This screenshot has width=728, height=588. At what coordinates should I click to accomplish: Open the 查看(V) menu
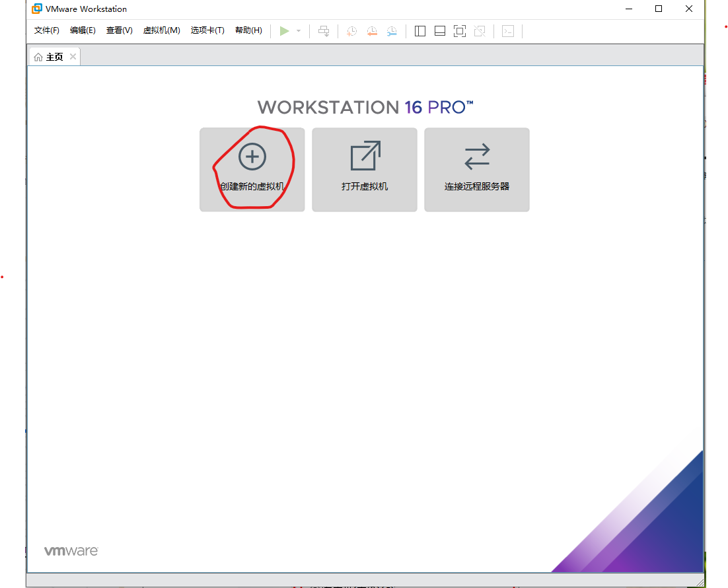[x=120, y=30]
